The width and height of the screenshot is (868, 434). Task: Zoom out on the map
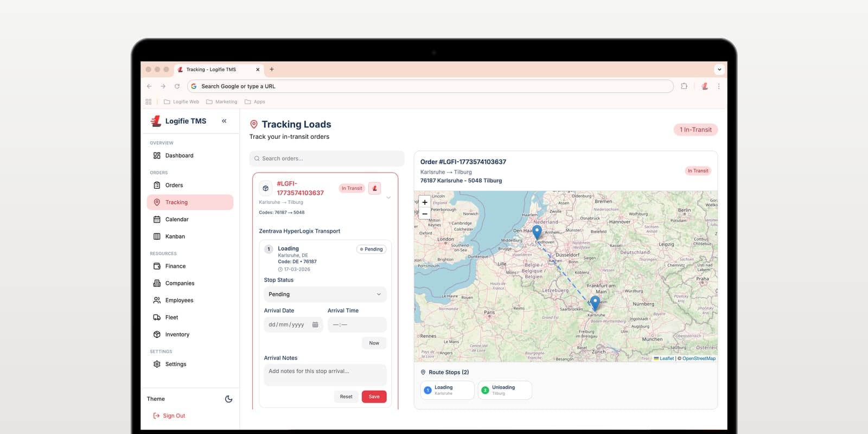[425, 214]
